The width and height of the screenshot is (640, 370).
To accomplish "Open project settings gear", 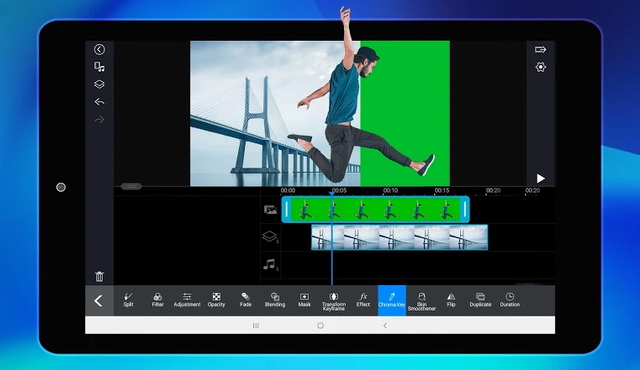I will click(540, 67).
